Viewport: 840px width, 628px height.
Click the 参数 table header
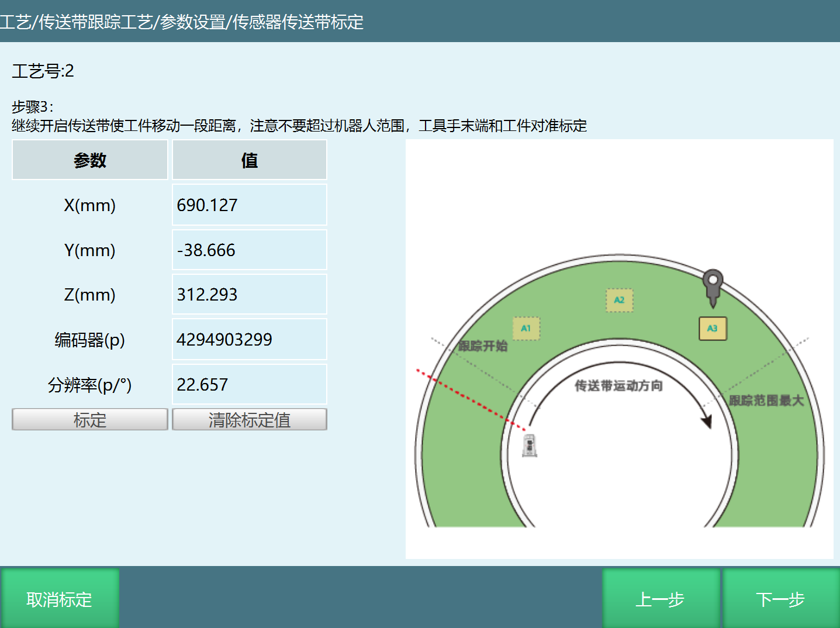[89, 160]
